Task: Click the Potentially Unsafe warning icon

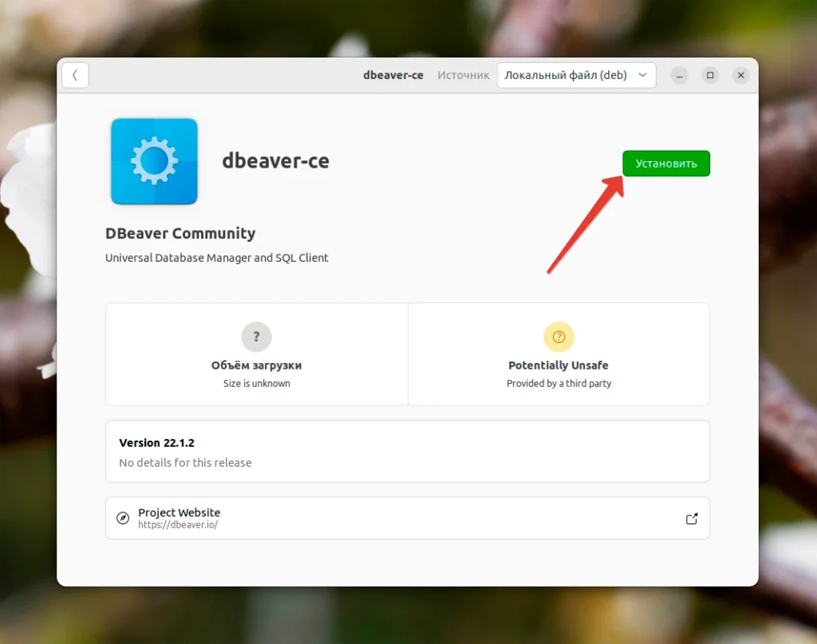Action: click(x=558, y=337)
